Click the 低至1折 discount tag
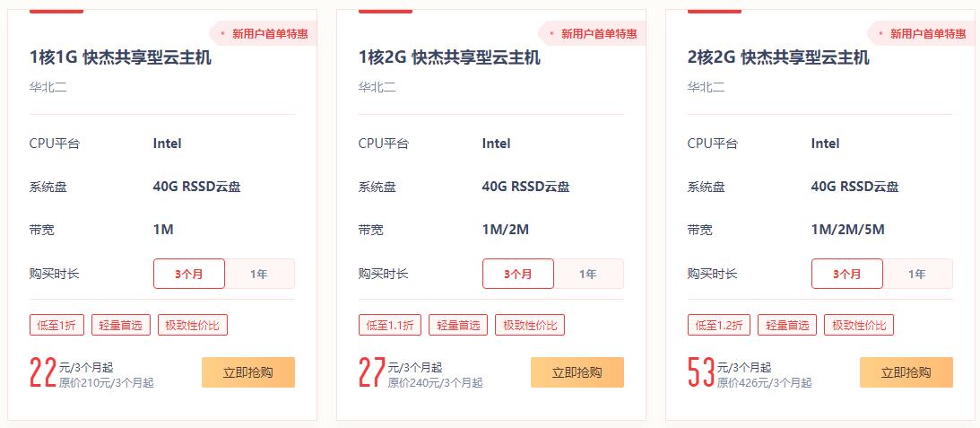Screen dimensions: 980x428 click(56, 325)
